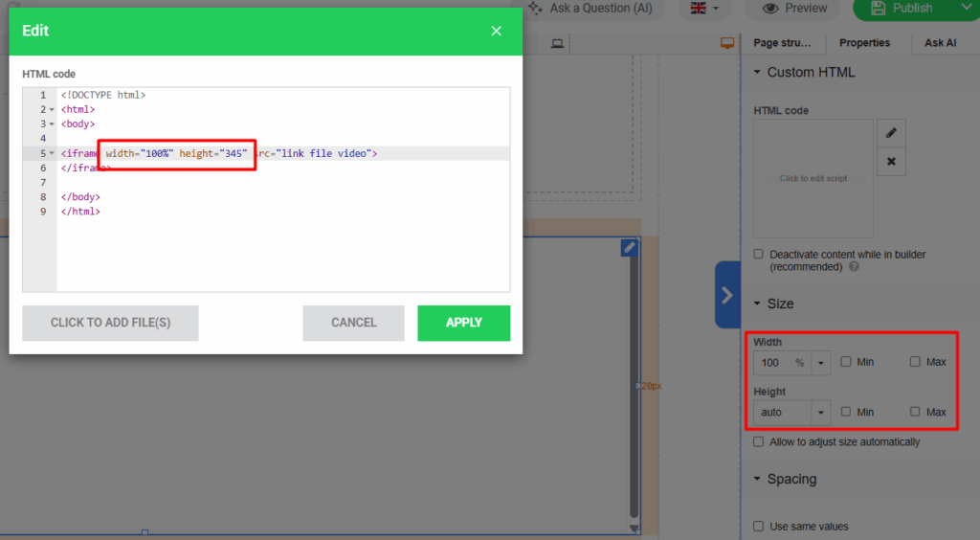Close the Edit dialog with the X icon
The height and width of the screenshot is (540, 980).
click(497, 31)
